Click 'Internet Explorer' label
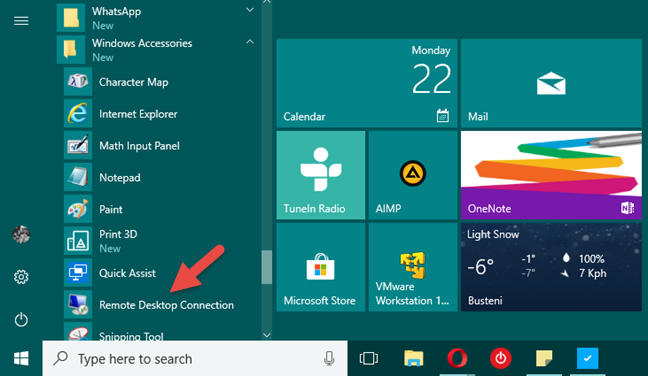This screenshot has width=648, height=376. pyautogui.click(x=138, y=114)
